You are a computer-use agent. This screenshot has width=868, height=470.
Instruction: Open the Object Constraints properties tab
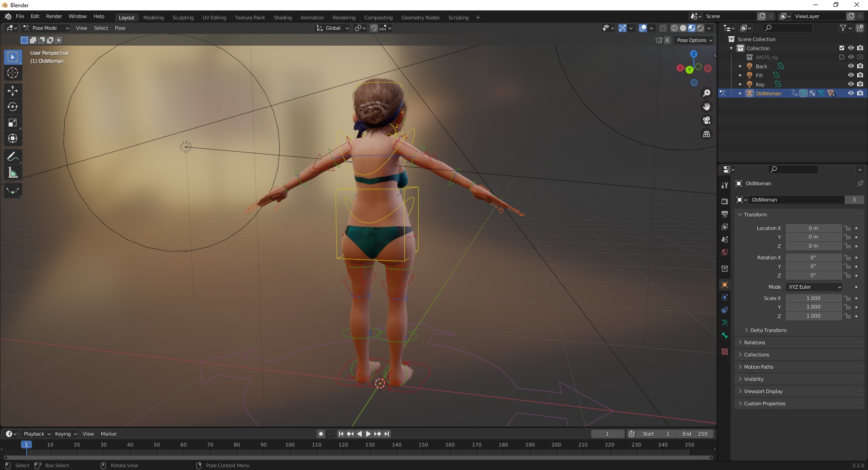click(x=725, y=310)
